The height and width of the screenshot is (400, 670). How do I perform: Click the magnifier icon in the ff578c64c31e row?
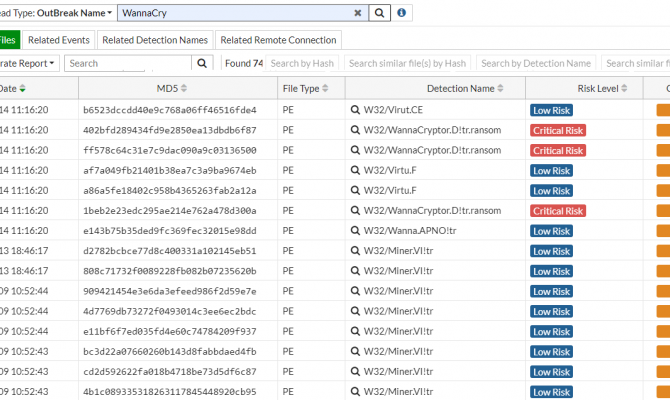click(355, 150)
